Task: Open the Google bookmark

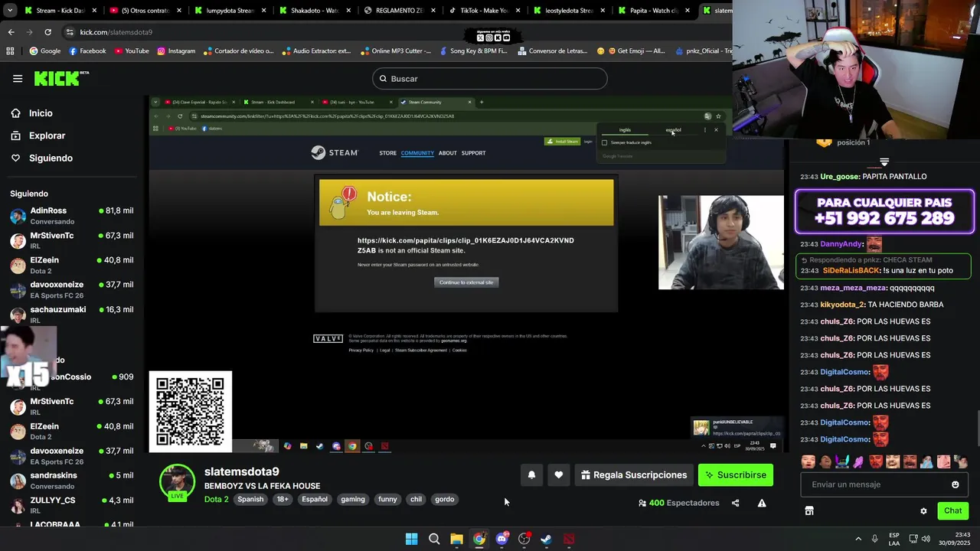Action: [x=44, y=51]
